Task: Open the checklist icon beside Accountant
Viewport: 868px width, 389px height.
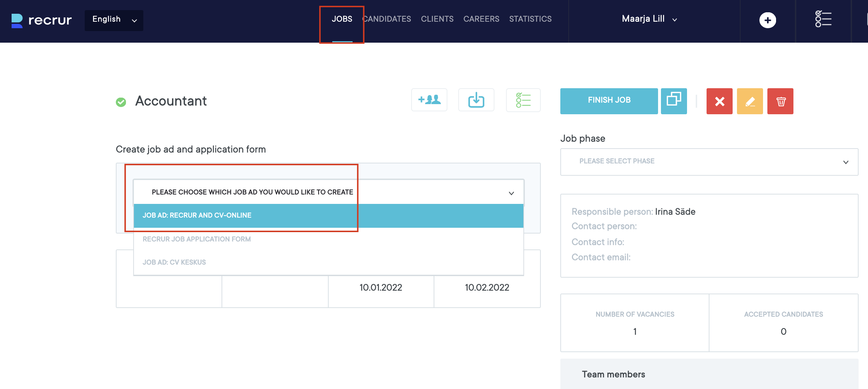Action: point(523,100)
